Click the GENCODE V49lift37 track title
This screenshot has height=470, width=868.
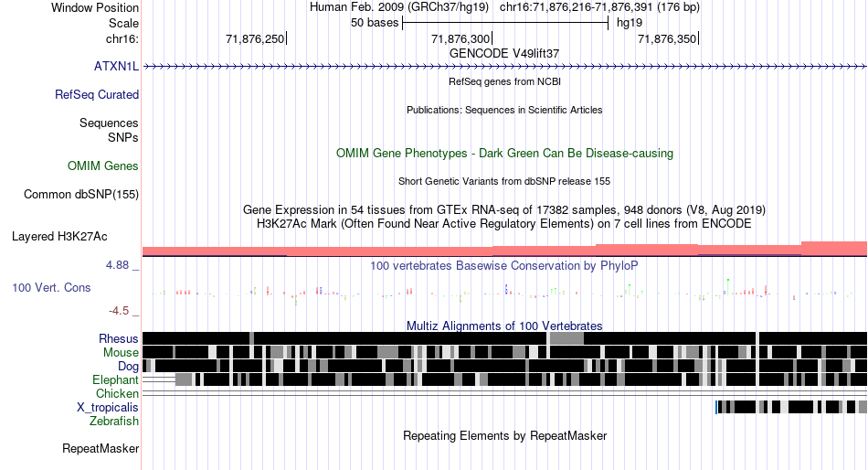click(504, 54)
